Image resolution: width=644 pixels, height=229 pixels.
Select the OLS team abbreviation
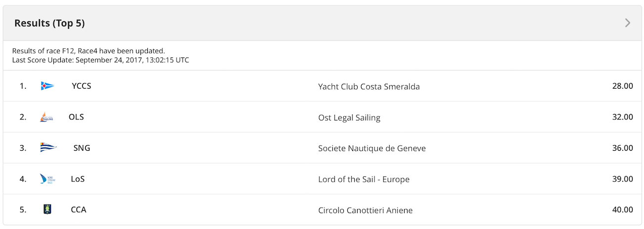(76, 117)
